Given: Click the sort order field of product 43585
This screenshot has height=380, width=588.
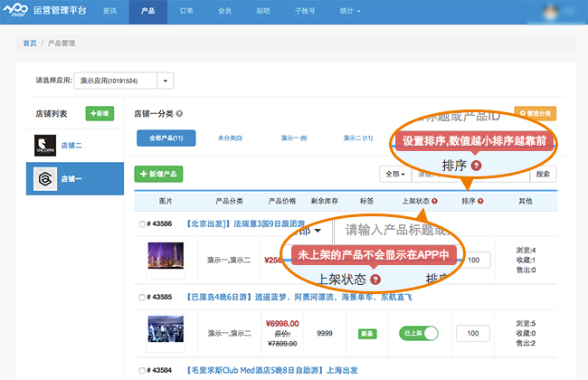Looking at the screenshot, I should tap(473, 334).
